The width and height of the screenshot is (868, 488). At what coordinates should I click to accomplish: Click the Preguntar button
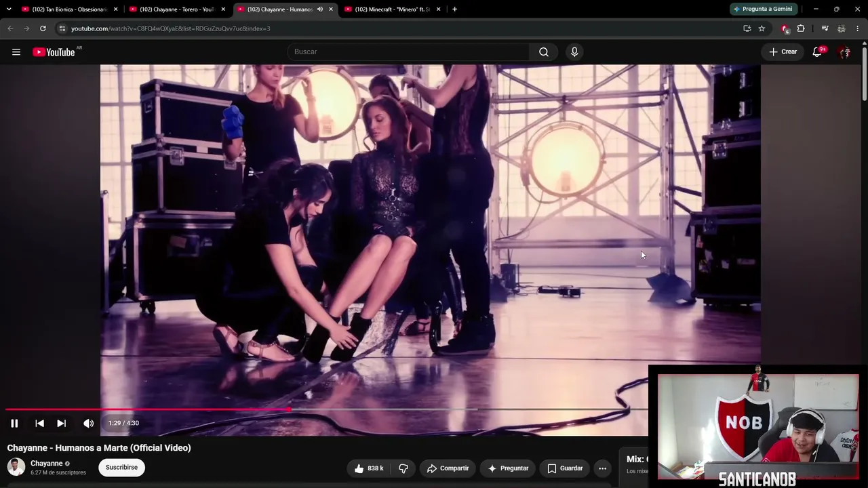click(508, 468)
